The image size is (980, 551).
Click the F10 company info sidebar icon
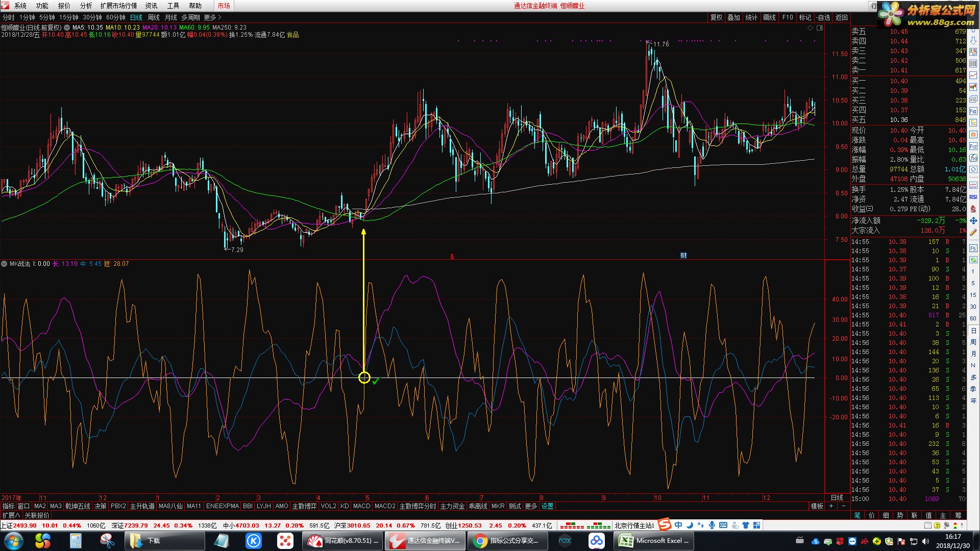(973, 111)
